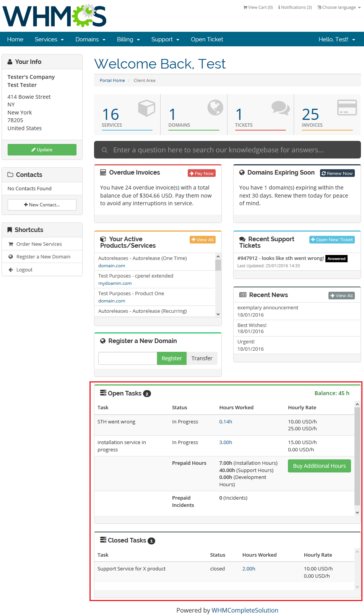Viewport: 364px width, 616px height.
Task: Open WHMCompleteSolution footer link
Action: pyautogui.click(x=245, y=610)
